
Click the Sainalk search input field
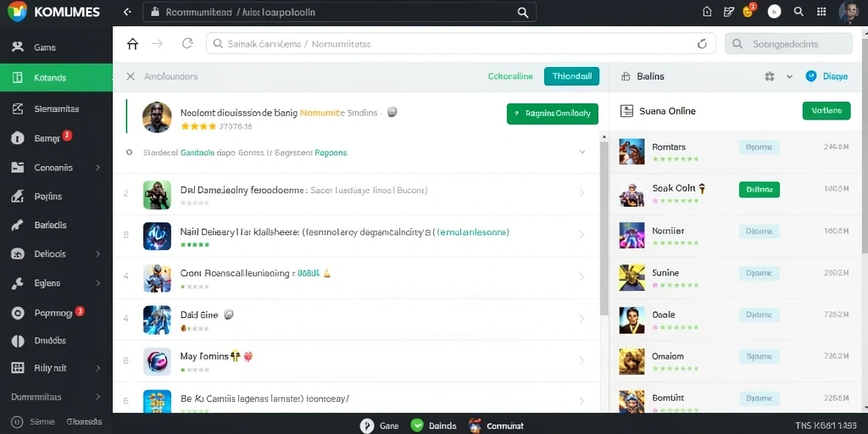click(x=460, y=44)
